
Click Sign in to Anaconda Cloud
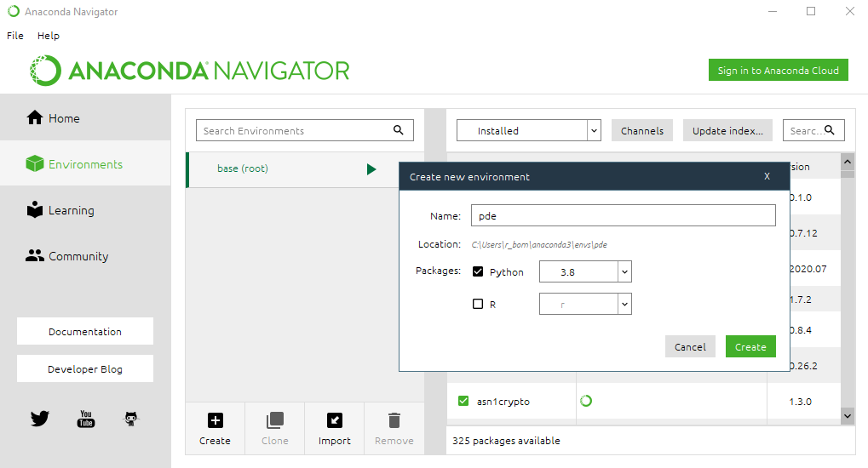coord(779,71)
